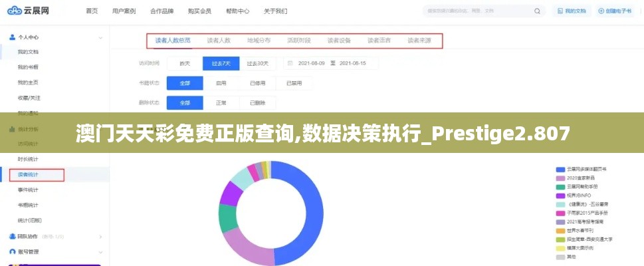The image size is (644, 266).
Task: Open 我的文档 in the sidebar
Action: point(28,52)
